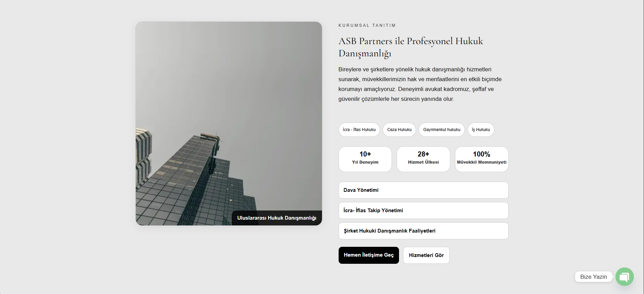Expand Şirket Hukuki Danışmanlık Faaliyetleri item
Screen dimensions: 644x294
pos(423,231)
